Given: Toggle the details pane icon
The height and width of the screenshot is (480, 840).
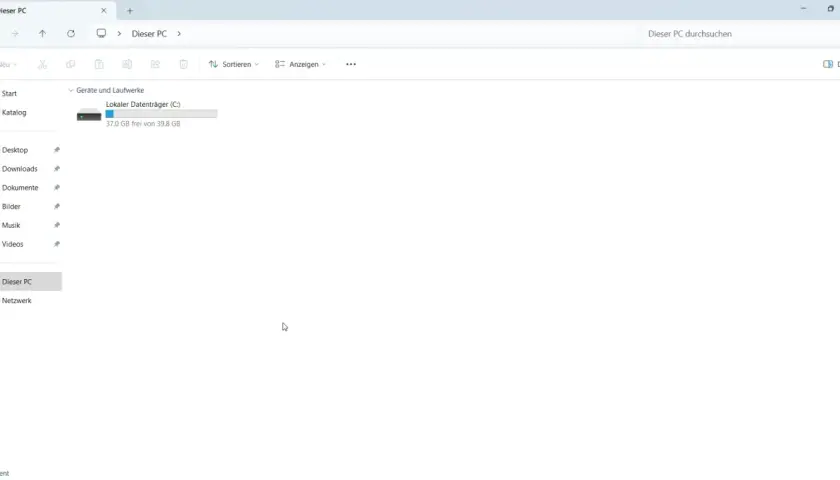Looking at the screenshot, I should (x=828, y=64).
